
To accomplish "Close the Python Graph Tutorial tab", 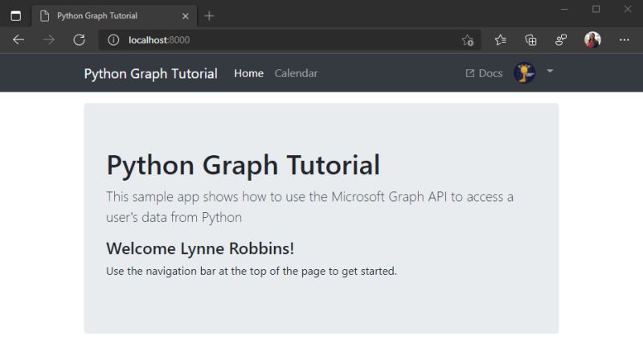I will click(186, 16).
